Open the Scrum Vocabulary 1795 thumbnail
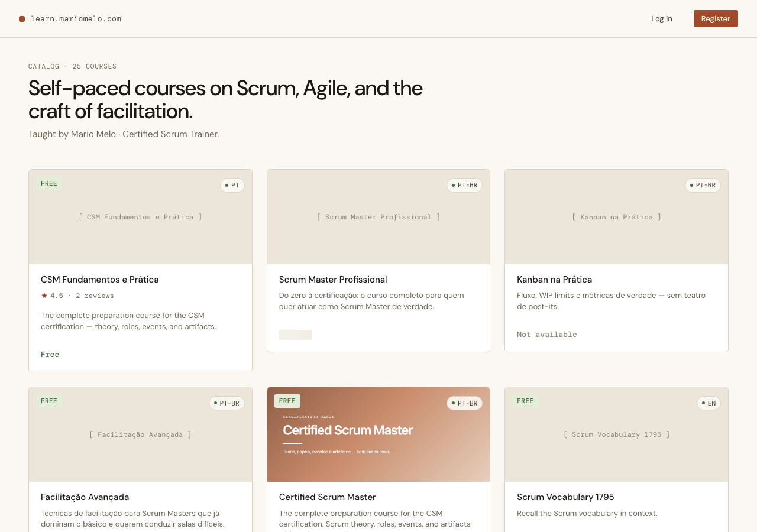Viewport: 757px width, 532px height. pos(616,434)
